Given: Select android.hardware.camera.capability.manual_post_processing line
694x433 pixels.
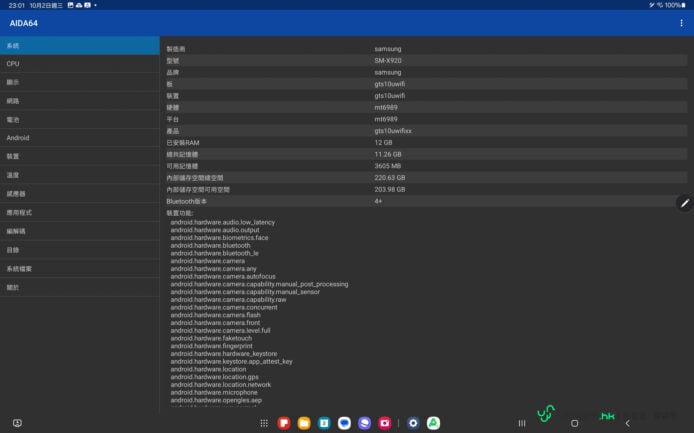Looking at the screenshot, I should pyautogui.click(x=259, y=284).
